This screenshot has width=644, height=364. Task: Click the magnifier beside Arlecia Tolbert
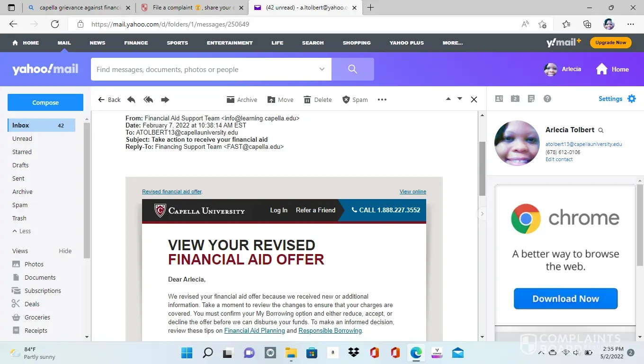pos(601,130)
